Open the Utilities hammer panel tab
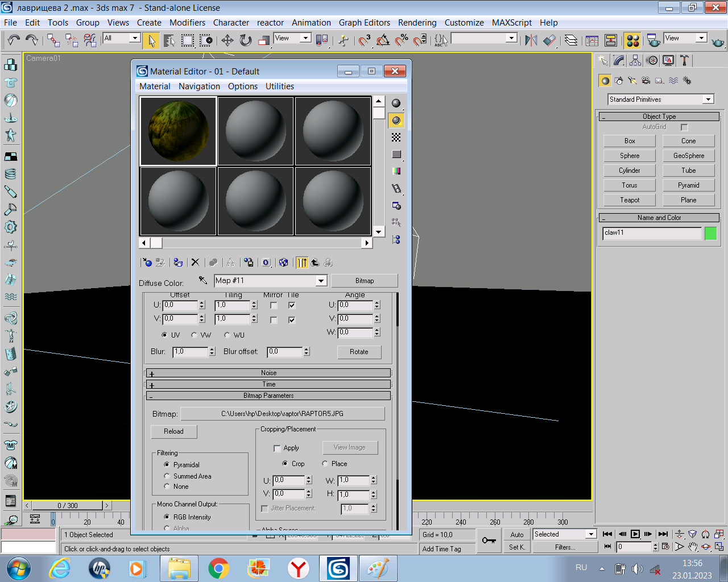Screen dimensions: 728x582 click(x=685, y=60)
